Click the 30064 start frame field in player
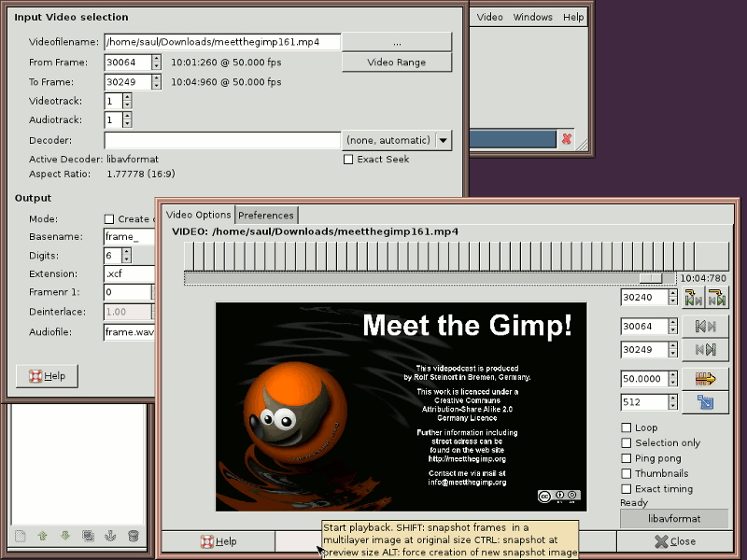This screenshot has width=747, height=560. [644, 326]
